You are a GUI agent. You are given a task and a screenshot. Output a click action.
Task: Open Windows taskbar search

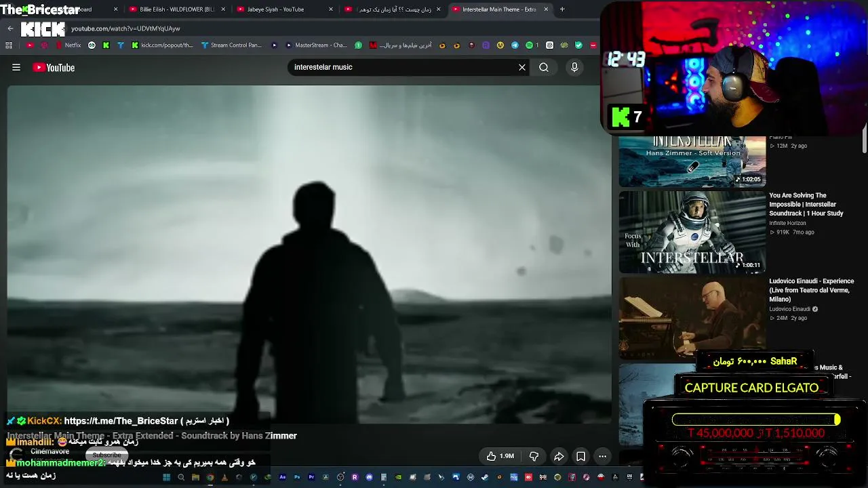tap(181, 477)
